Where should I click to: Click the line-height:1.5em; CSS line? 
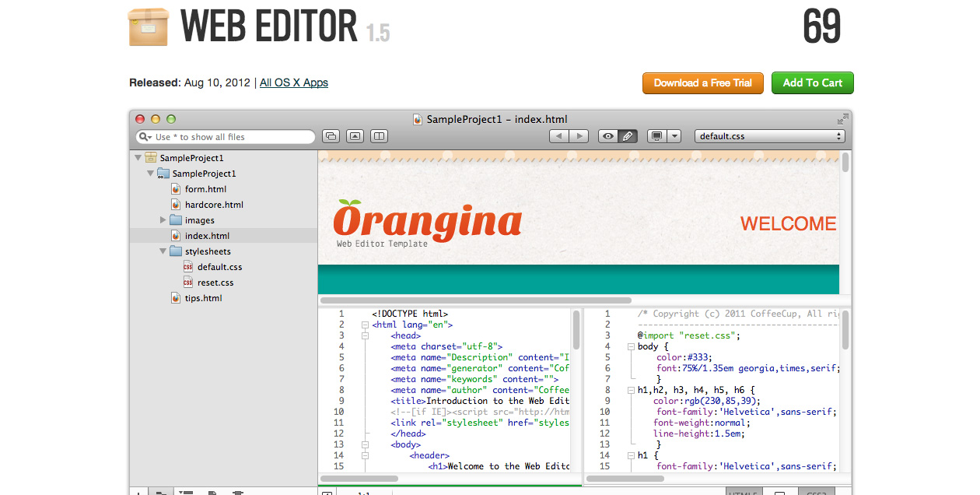(x=699, y=434)
